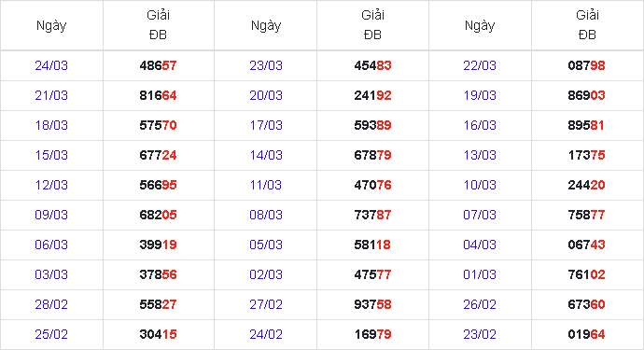644x350 pixels.
Task: Select the 20/03 date link
Action: pos(266,95)
